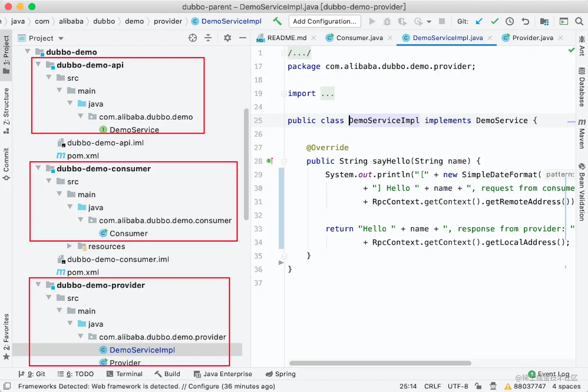Click the locate target icon in Project panel
Viewport: 588px width, 392px height.
(x=193, y=38)
